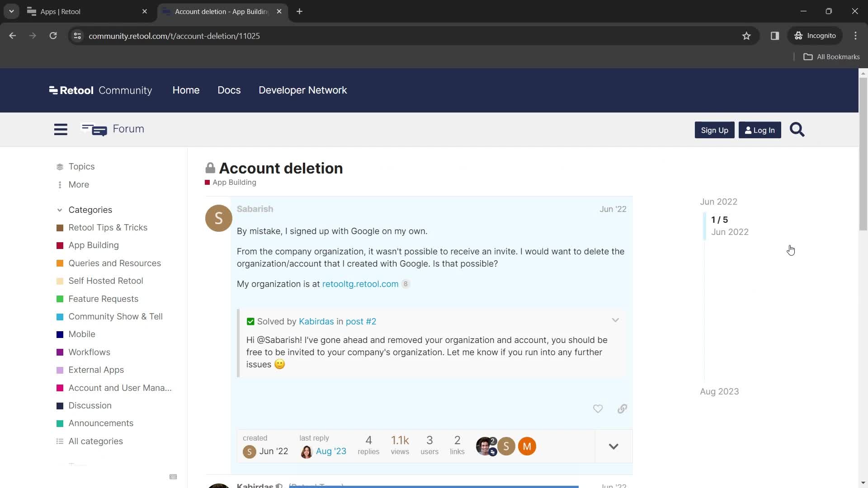
Task: Expand topic details chevron
Action: click(613, 446)
